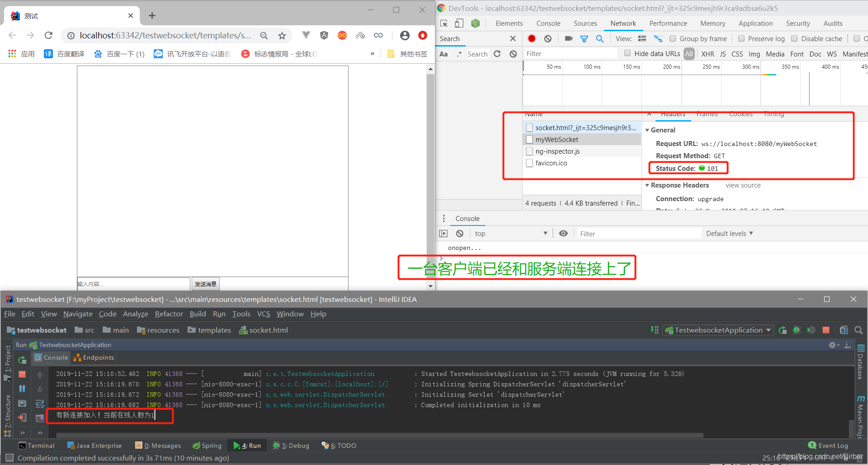Screen dimensions: 868x465
Task: Select the myWebSocket request
Action: [582, 140]
